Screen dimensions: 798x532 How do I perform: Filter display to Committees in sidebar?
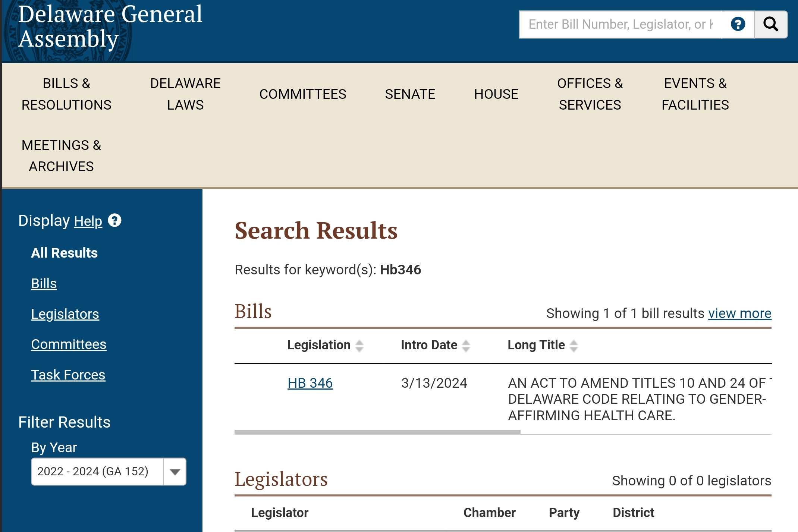[x=69, y=344]
